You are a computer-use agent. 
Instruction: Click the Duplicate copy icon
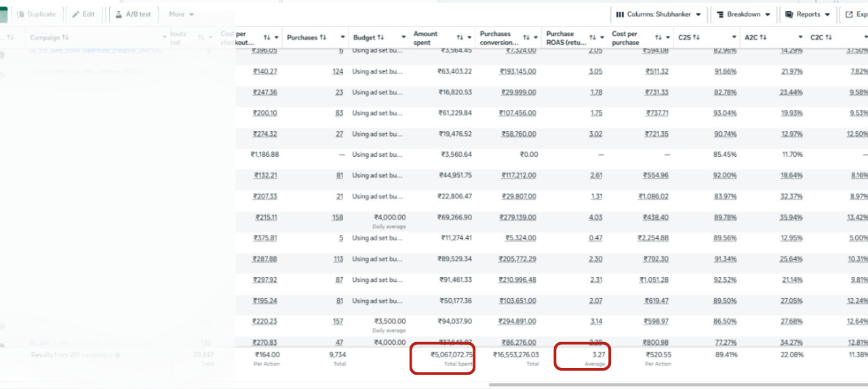pyautogui.click(x=20, y=14)
